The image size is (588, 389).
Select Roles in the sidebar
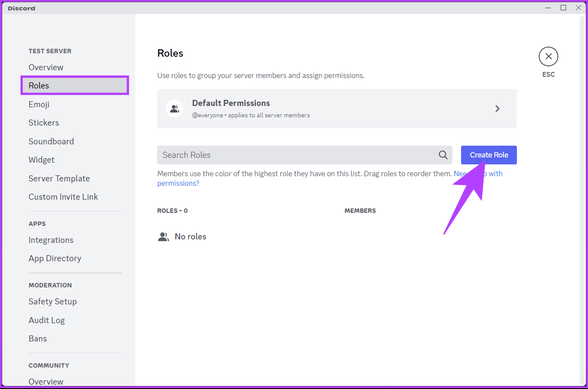click(x=39, y=85)
